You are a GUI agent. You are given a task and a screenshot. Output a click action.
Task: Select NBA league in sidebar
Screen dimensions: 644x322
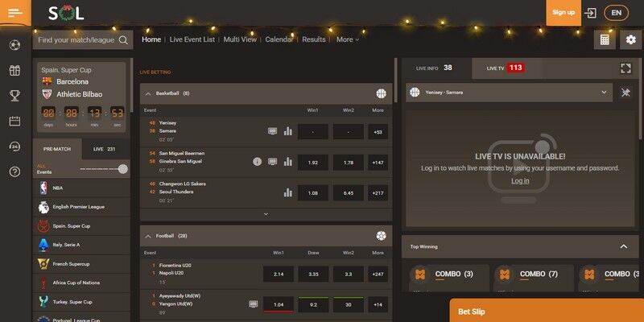point(81,188)
